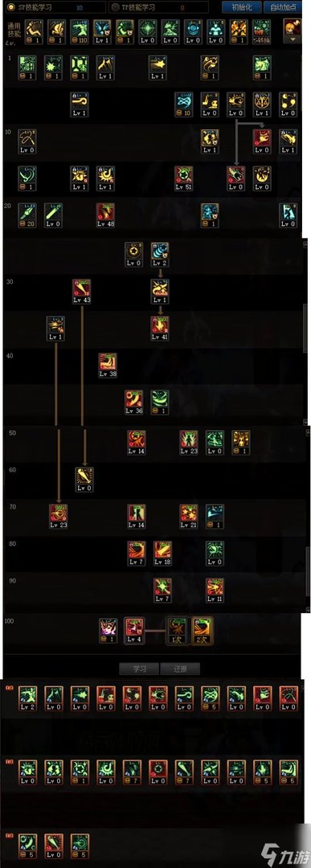This screenshot has width=311, height=868.
Task: Expand the dropdown arrow under character portrait
Action: click(x=293, y=40)
